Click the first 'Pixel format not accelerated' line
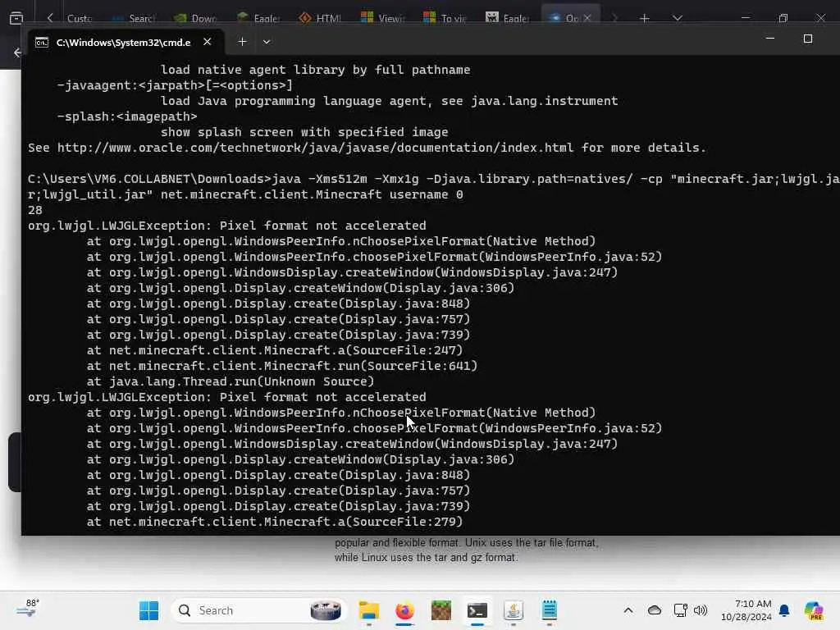Screen dimensions: 840x630 (227, 226)
